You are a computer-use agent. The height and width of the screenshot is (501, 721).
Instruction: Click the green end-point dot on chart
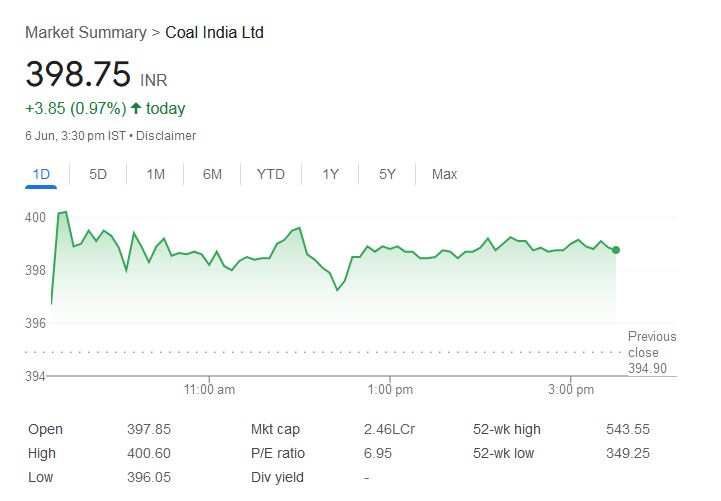point(616,250)
